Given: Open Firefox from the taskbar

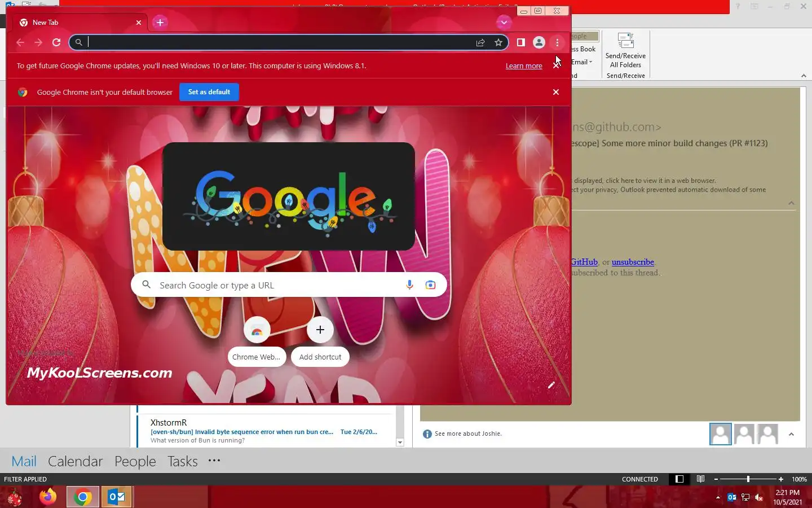Looking at the screenshot, I should point(48,497).
